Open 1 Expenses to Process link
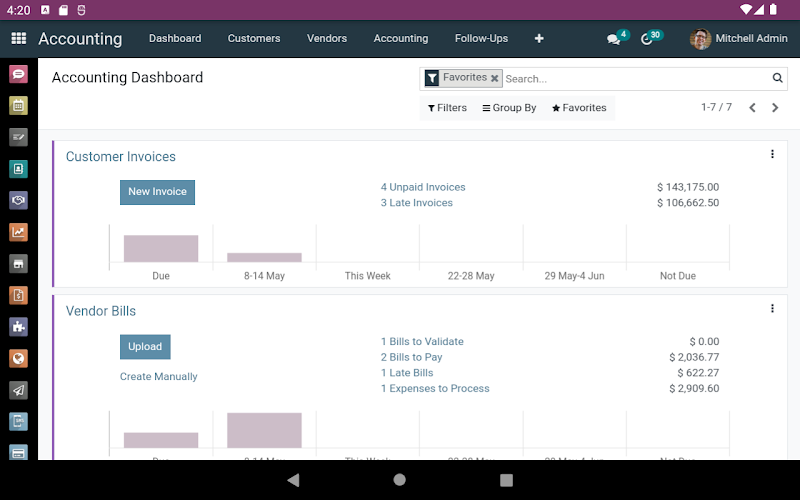 pos(435,388)
